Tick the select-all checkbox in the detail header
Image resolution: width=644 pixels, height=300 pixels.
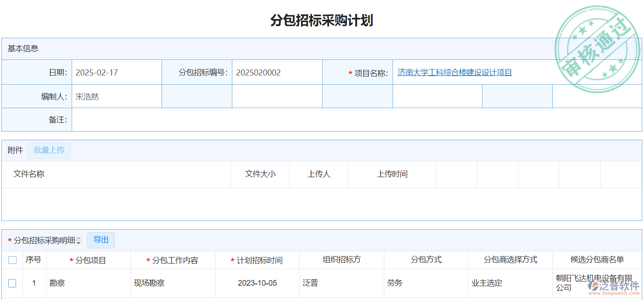[x=13, y=260]
